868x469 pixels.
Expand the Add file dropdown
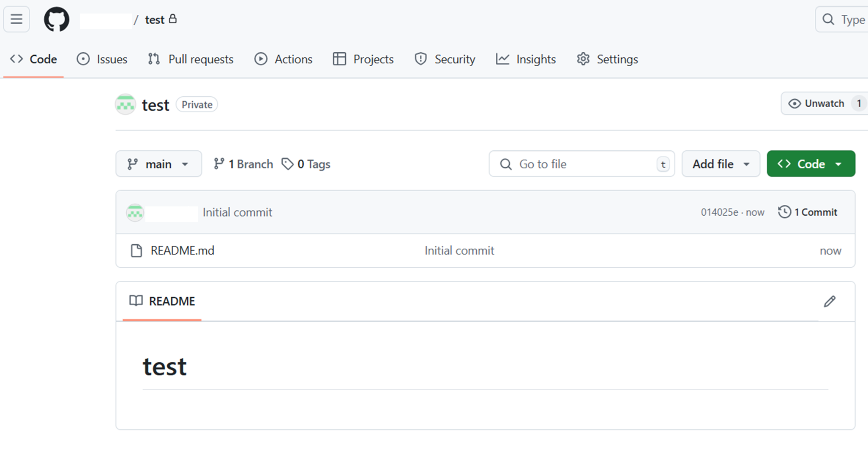click(x=721, y=164)
